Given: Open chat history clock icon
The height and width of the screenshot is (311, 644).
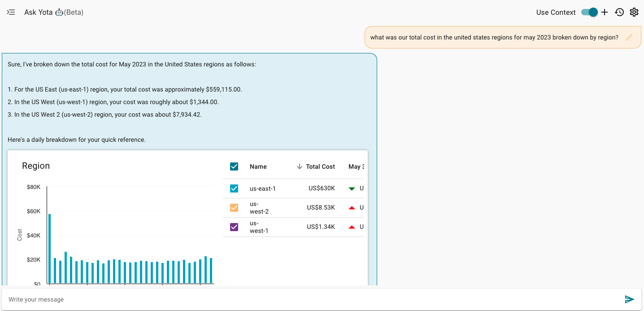Looking at the screenshot, I should (619, 12).
